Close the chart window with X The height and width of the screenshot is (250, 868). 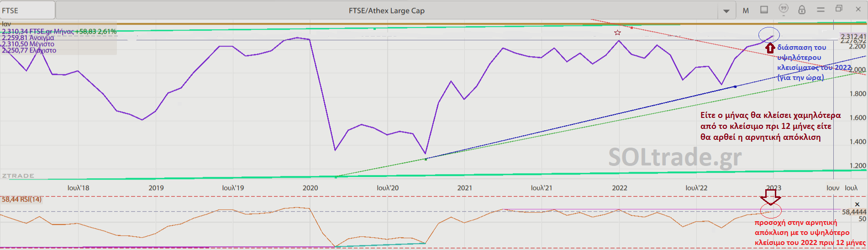point(858,9)
